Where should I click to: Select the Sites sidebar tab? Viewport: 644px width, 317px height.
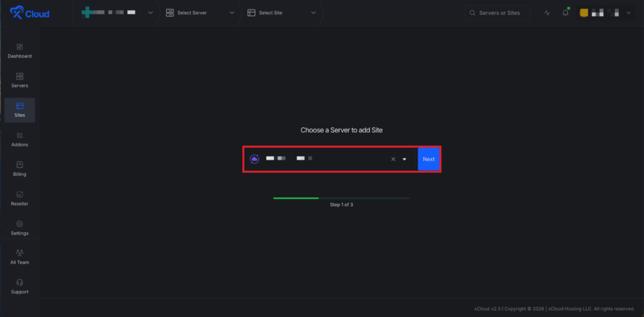click(19, 109)
